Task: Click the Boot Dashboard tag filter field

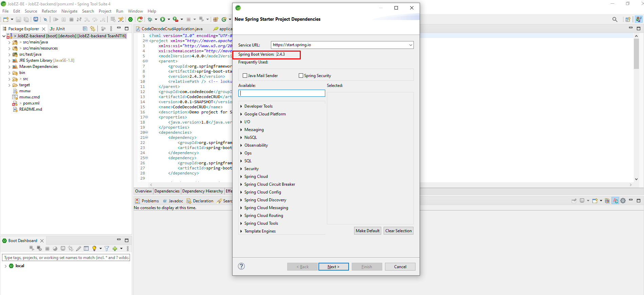Action: coord(66,258)
